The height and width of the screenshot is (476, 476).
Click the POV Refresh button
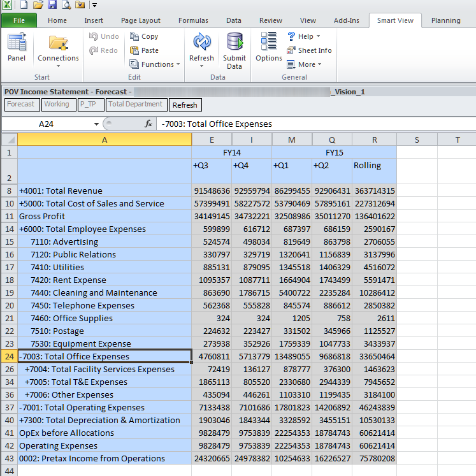[185, 105]
